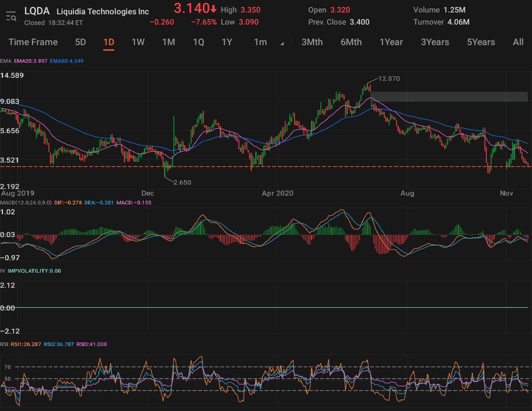
Task: Open the stock search list icon
Action: point(11,17)
